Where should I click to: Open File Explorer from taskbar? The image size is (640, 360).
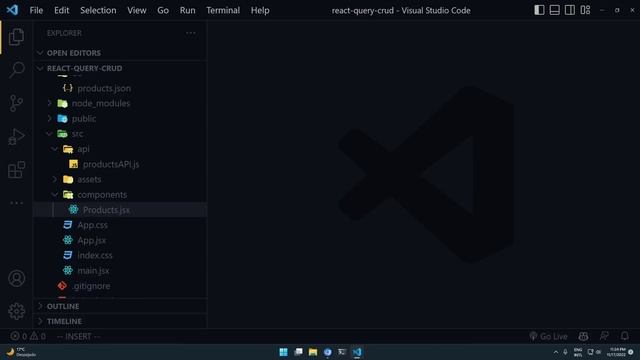tap(313, 352)
